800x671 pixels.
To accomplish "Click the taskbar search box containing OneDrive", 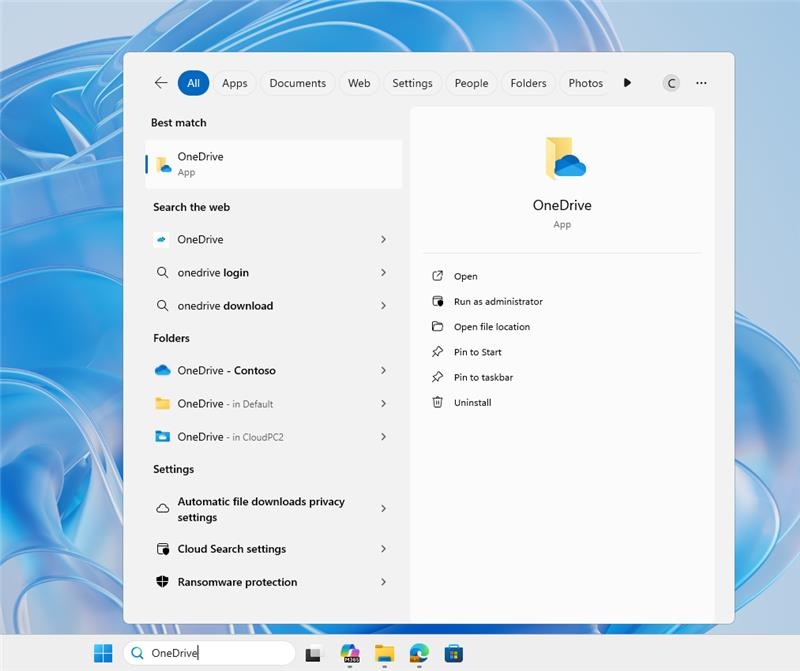I will (209, 653).
